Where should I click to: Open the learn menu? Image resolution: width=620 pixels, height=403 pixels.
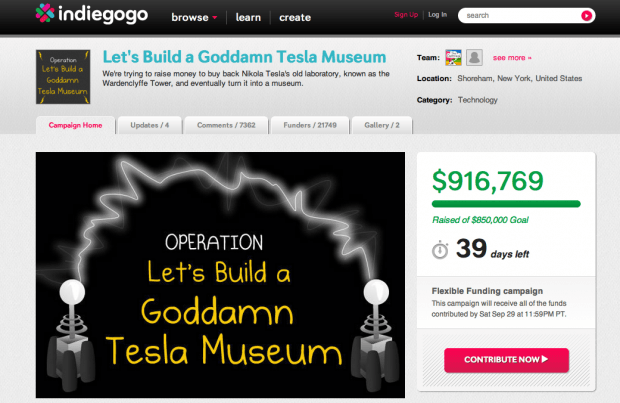pos(248,17)
